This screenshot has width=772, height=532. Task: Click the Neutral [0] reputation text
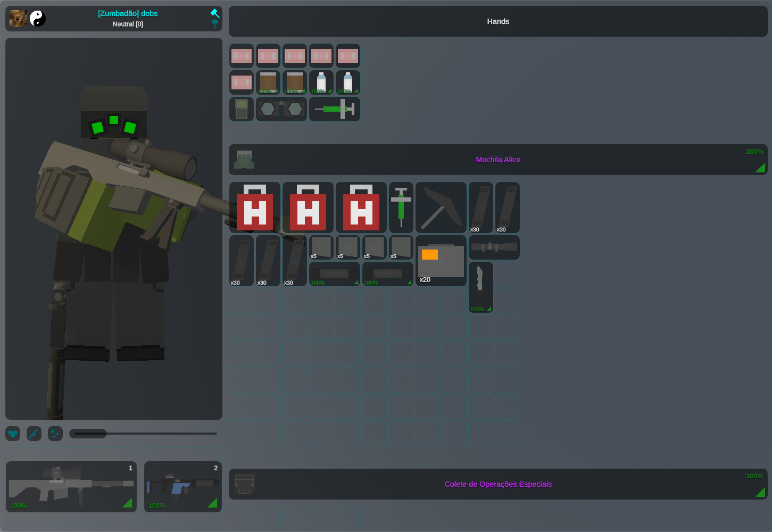coord(128,24)
